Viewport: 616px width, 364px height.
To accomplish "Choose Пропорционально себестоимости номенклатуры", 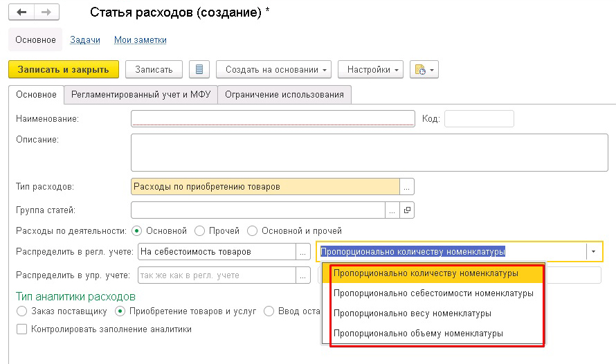I will [433, 293].
